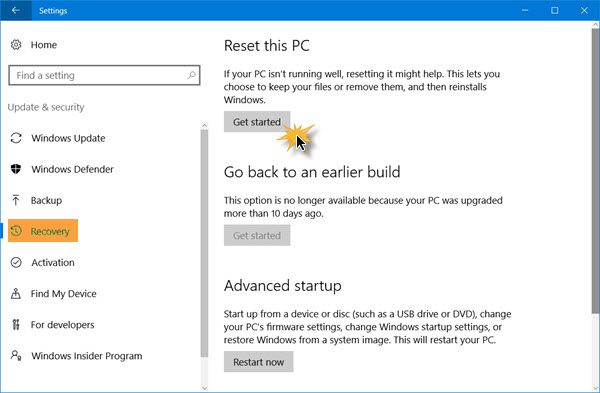
Task: Click the Home gear icon
Action: pyautogui.click(x=16, y=45)
